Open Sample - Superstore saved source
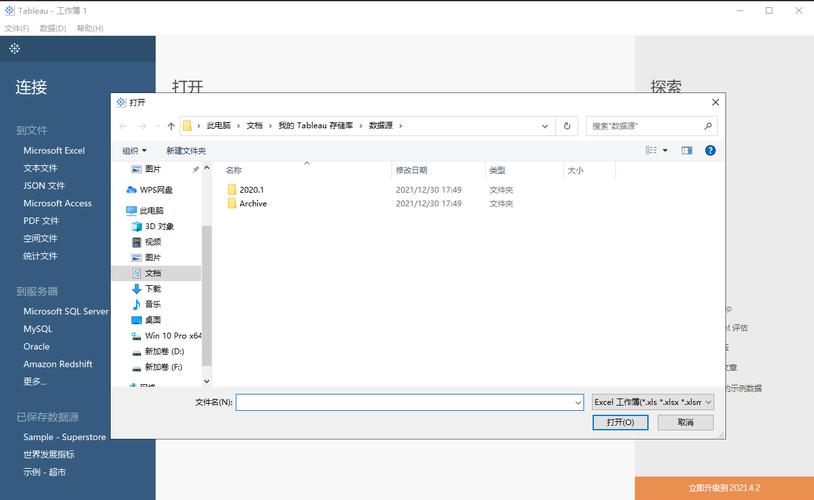Viewport: 814px width, 500px height. click(x=64, y=437)
